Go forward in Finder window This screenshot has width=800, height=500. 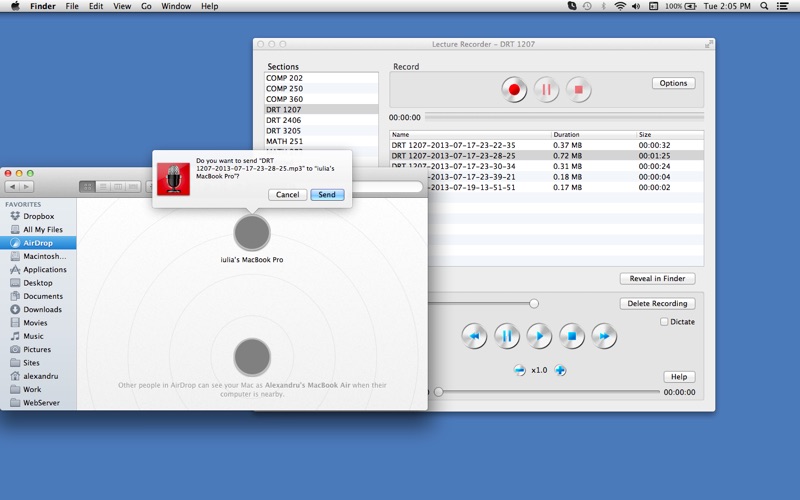pos(27,187)
